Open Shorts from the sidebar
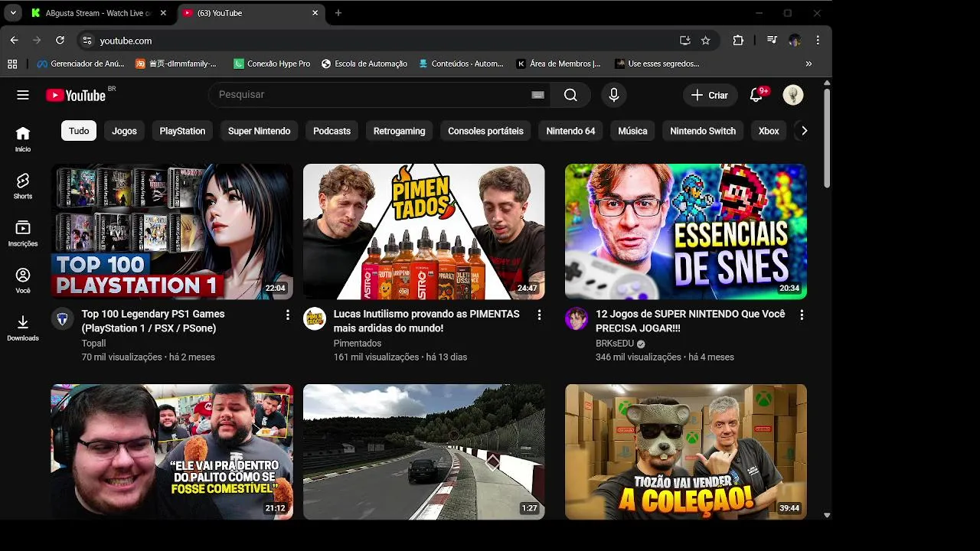 pyautogui.click(x=23, y=186)
